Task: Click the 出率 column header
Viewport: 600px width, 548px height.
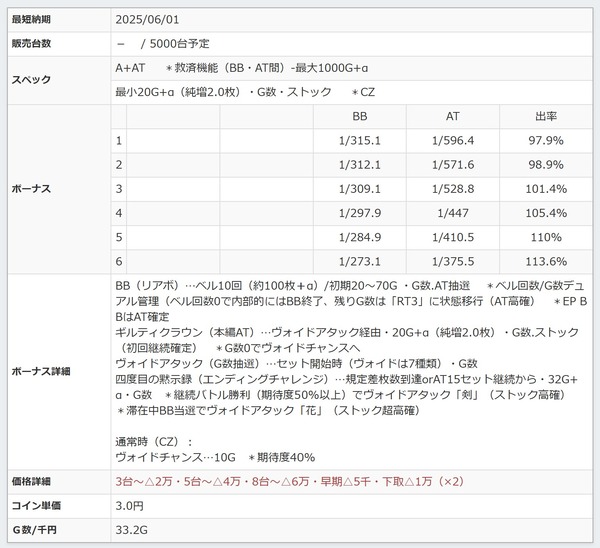Action: click(x=546, y=116)
